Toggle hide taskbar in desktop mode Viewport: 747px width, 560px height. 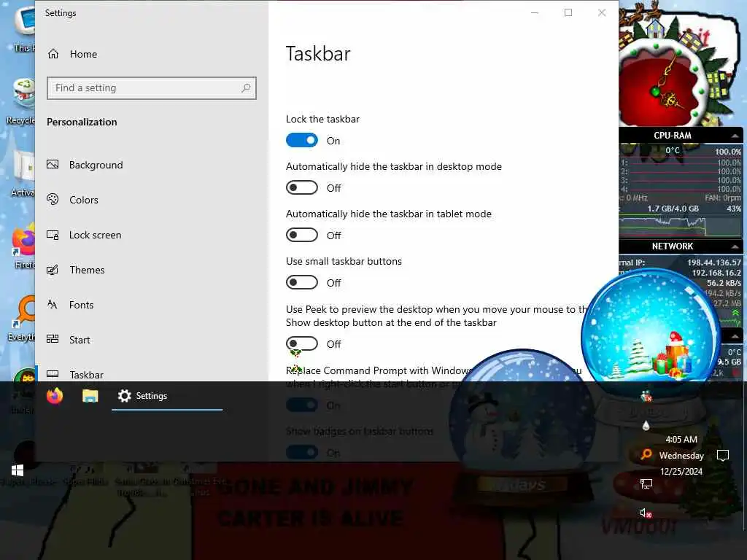coord(301,187)
